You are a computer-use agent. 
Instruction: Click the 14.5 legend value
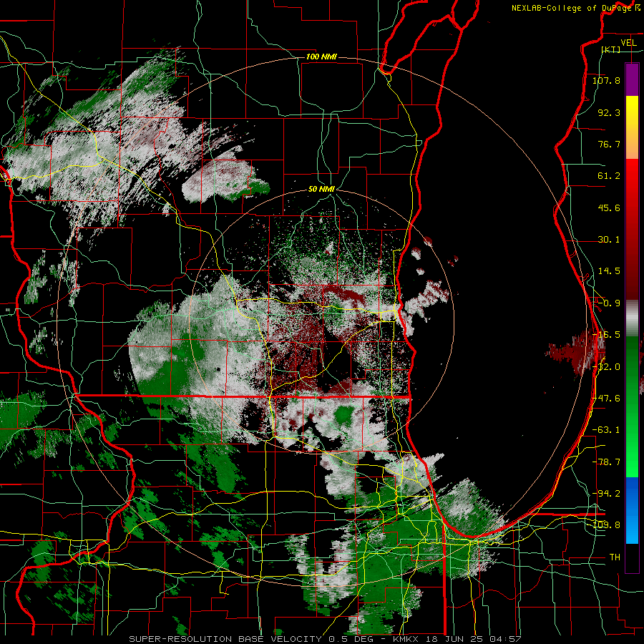(609, 271)
